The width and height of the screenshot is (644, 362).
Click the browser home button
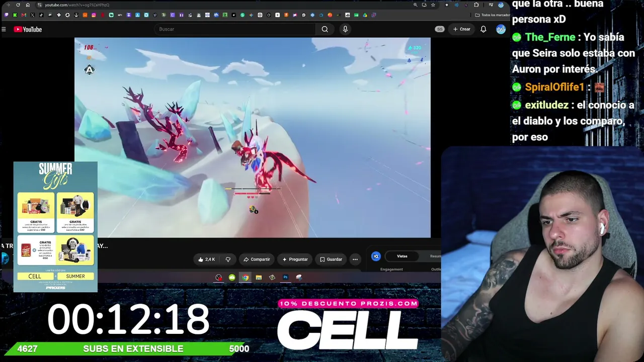coord(28,5)
